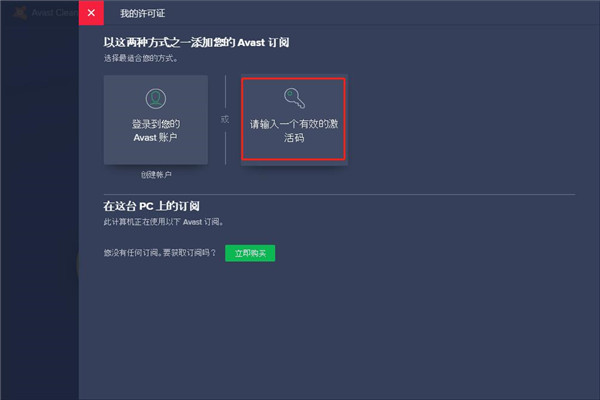Click the text 此计算机正在使用以下 Avast 订阅
600x400 pixels.
[163, 222]
